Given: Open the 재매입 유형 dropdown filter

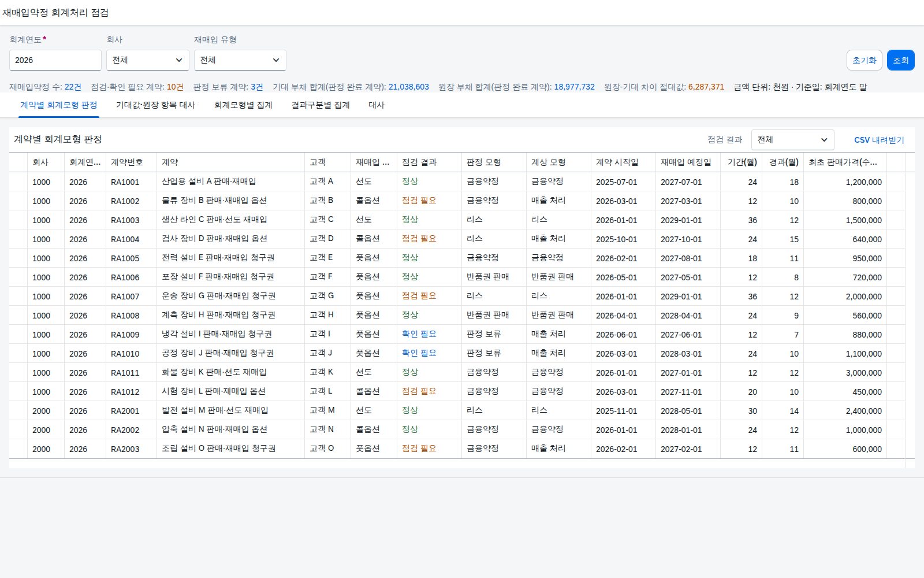Looking at the screenshot, I should (240, 60).
